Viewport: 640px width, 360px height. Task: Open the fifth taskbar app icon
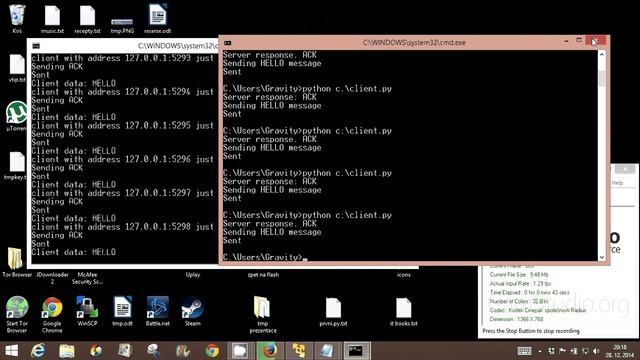coord(153,351)
